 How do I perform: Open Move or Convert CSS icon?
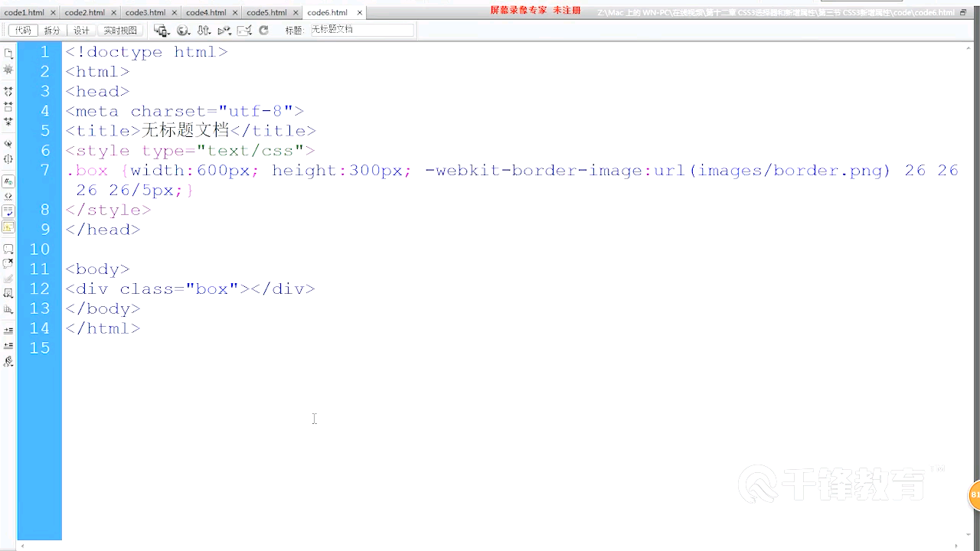(8, 309)
